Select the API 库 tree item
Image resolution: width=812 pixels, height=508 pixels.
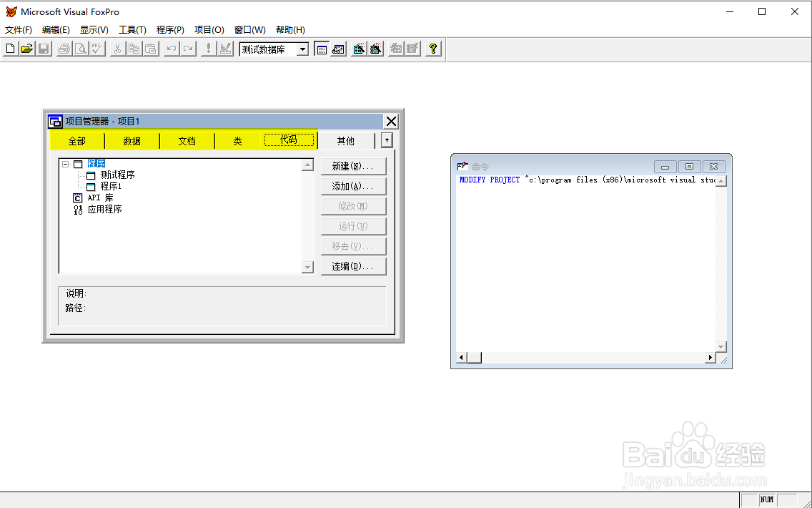(x=101, y=197)
